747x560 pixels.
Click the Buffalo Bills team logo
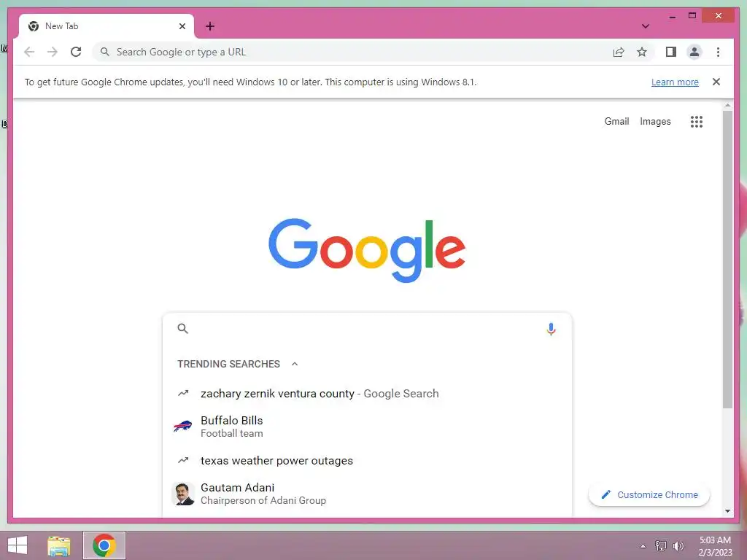[183, 426]
